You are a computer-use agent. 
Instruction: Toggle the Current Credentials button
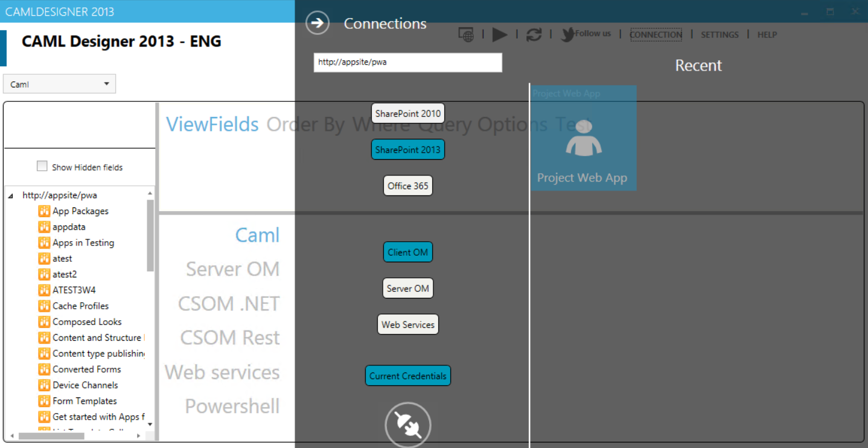click(x=408, y=376)
